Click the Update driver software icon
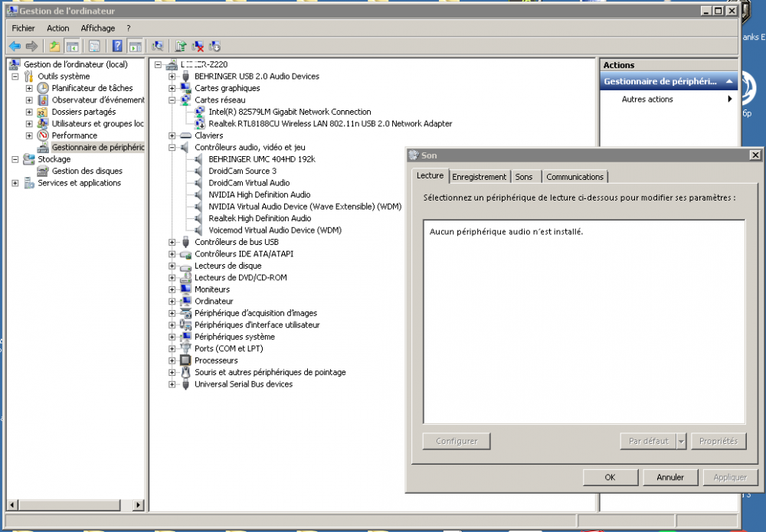The width and height of the screenshot is (766, 532). pyautogui.click(x=181, y=46)
